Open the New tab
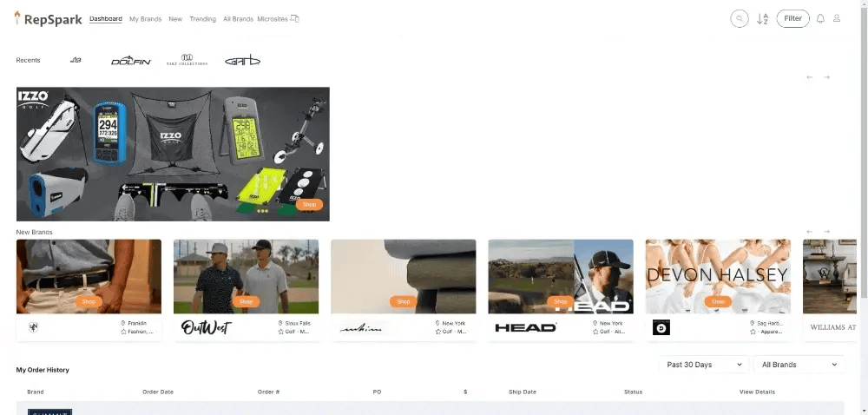The width and height of the screenshot is (868, 415). (x=175, y=19)
